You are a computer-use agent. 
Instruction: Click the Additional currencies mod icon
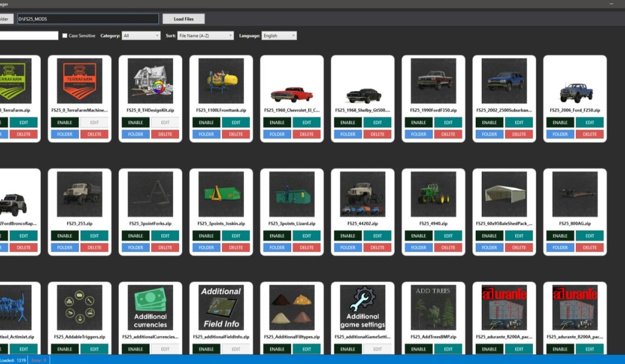(x=150, y=308)
